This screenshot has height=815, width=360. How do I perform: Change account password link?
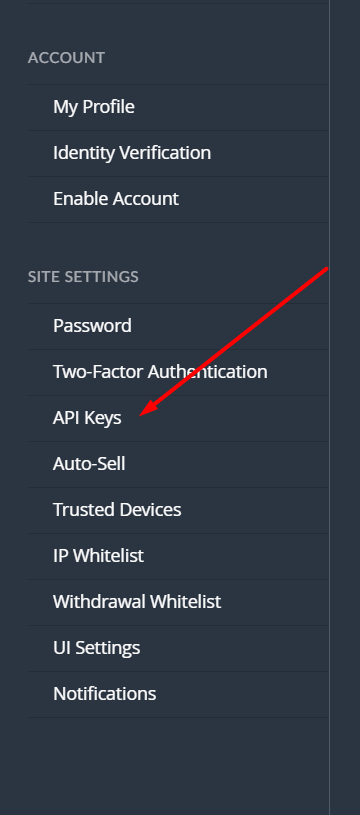(178, 326)
